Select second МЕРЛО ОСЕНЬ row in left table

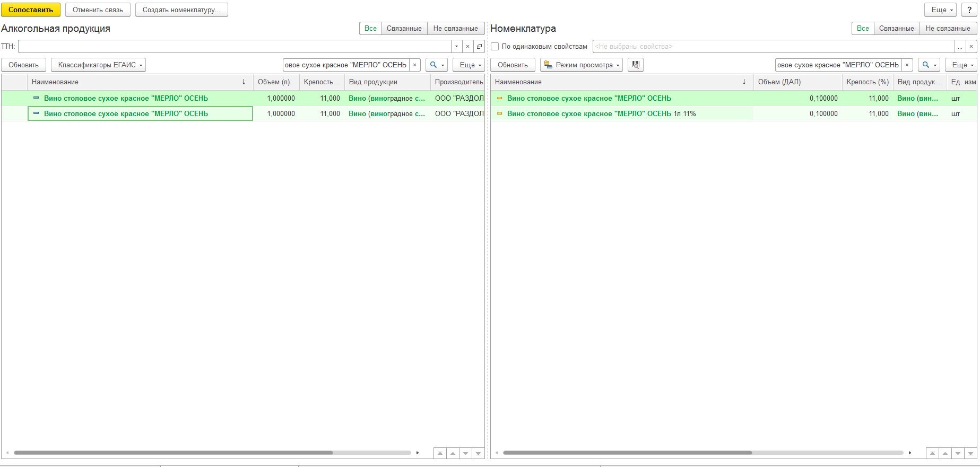click(242, 113)
